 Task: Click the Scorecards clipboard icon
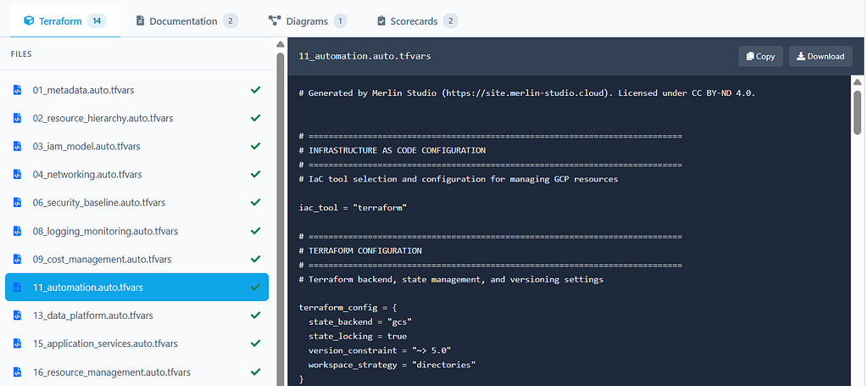pos(381,21)
